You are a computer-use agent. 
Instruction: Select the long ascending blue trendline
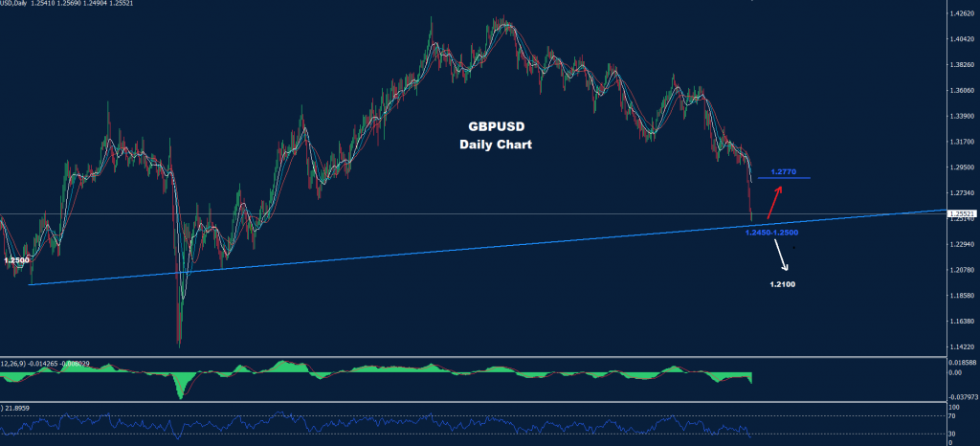(x=487, y=247)
